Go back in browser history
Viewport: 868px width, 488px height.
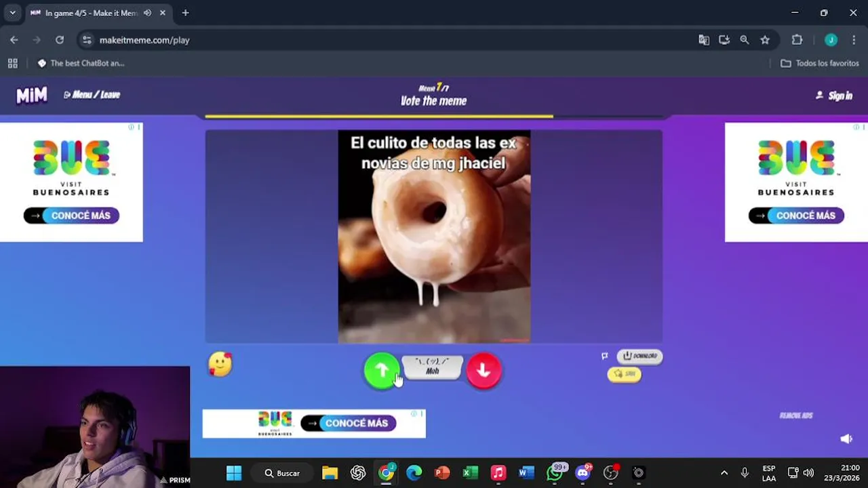pos(14,40)
